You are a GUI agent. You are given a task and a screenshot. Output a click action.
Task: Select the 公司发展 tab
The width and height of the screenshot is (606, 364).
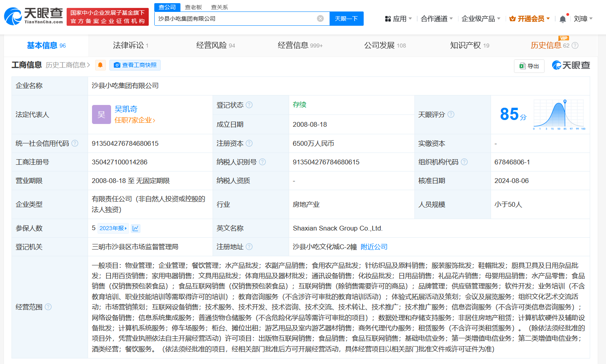point(385,46)
